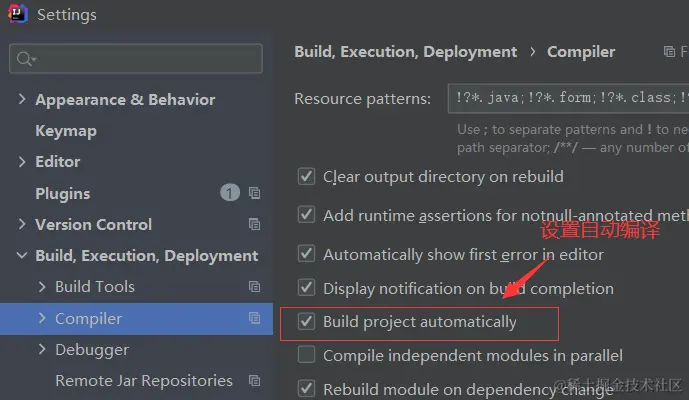689x400 pixels.
Task: Click the Remote Jar Repositories settings icon
Action: click(254, 380)
